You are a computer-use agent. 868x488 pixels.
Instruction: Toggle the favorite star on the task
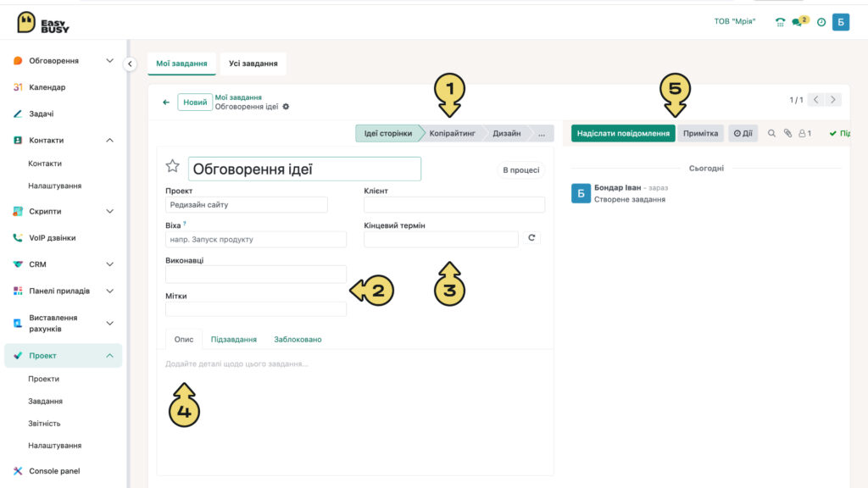pyautogui.click(x=173, y=166)
